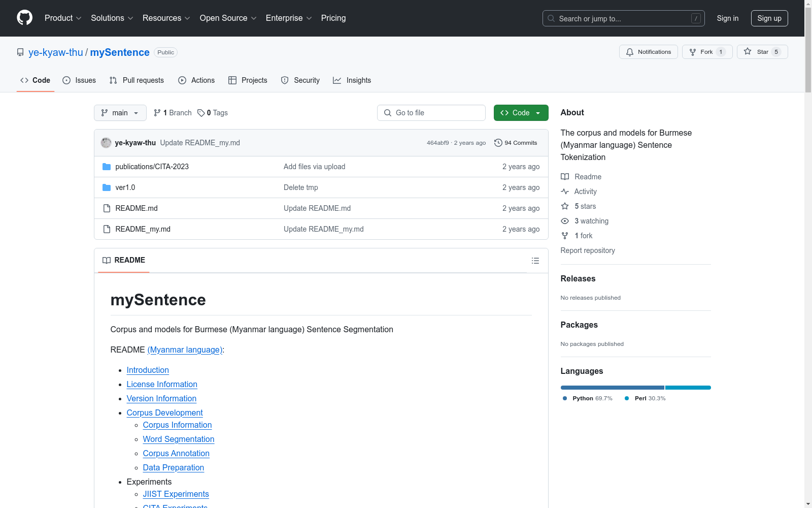This screenshot has width=812, height=508.
Task: Open the mySentence repository link
Action: coord(120,52)
